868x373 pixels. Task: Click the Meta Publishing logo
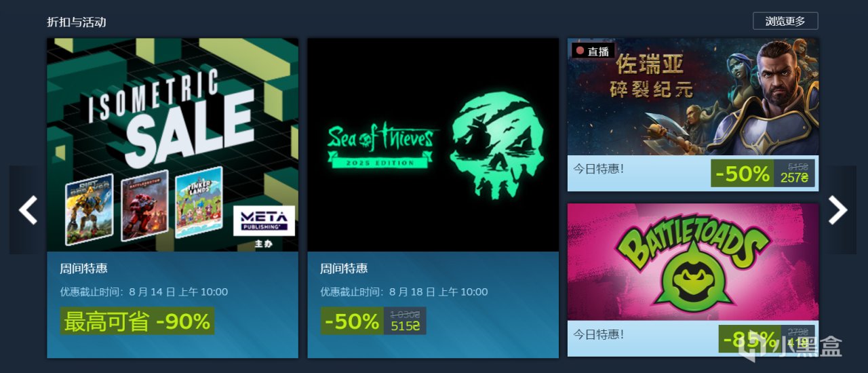264,220
